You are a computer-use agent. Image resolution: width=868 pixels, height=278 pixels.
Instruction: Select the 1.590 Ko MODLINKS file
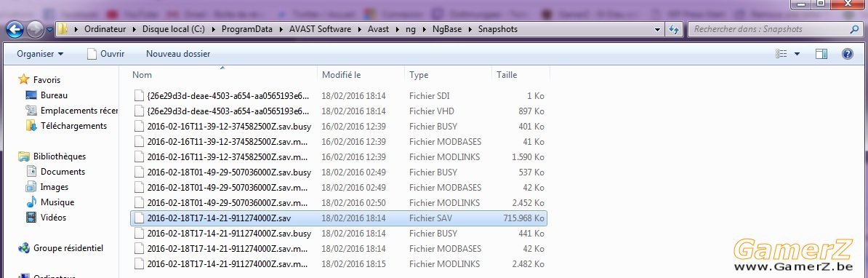[x=338, y=156]
